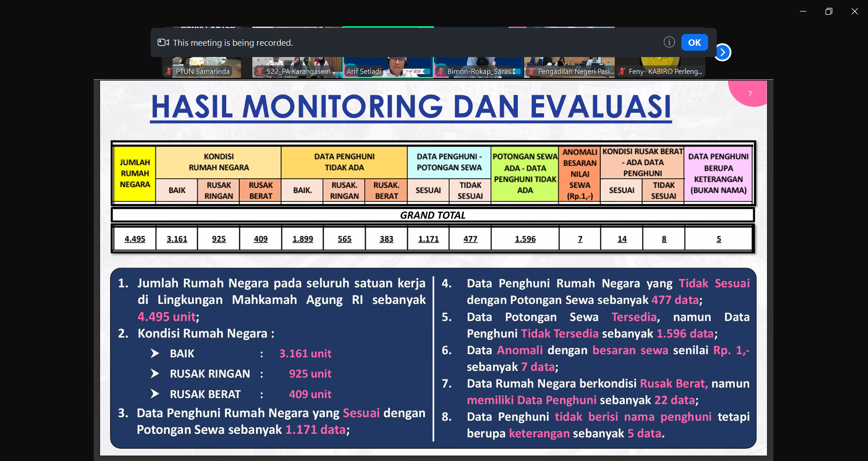
Task: Minimize the meeting window
Action: [803, 11]
